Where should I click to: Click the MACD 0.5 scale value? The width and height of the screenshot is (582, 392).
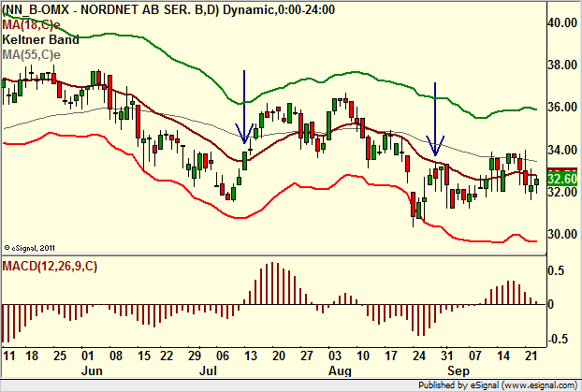click(556, 270)
